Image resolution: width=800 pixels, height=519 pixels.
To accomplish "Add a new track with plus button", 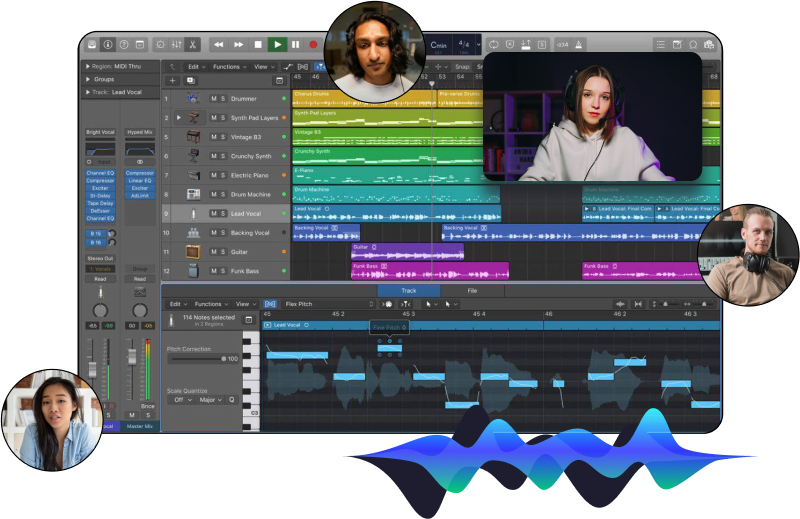I will [x=172, y=80].
